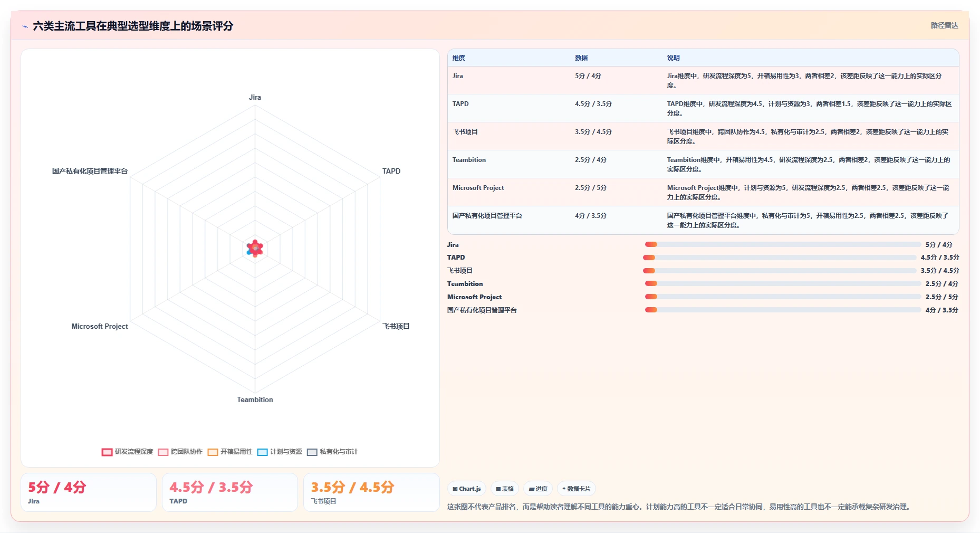
Task: Click the data cluster at radar center
Action: click(x=255, y=248)
